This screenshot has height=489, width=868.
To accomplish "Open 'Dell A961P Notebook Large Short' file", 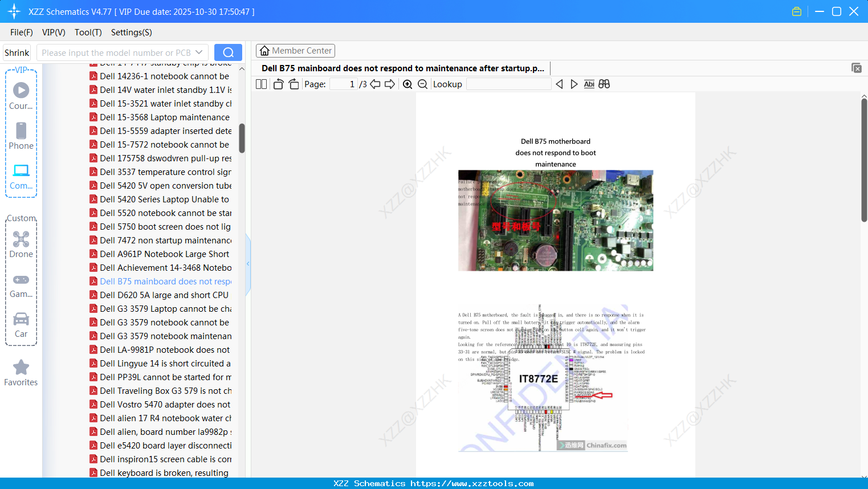I will pyautogui.click(x=161, y=254).
